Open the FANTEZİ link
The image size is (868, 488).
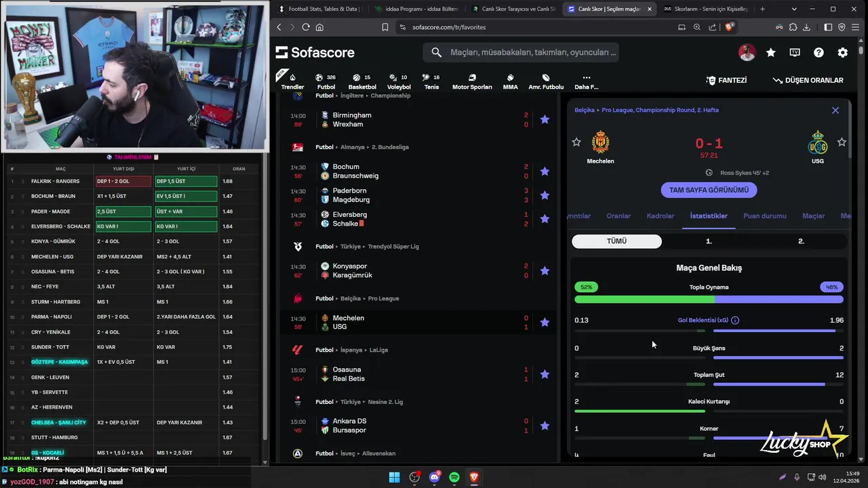click(x=726, y=80)
